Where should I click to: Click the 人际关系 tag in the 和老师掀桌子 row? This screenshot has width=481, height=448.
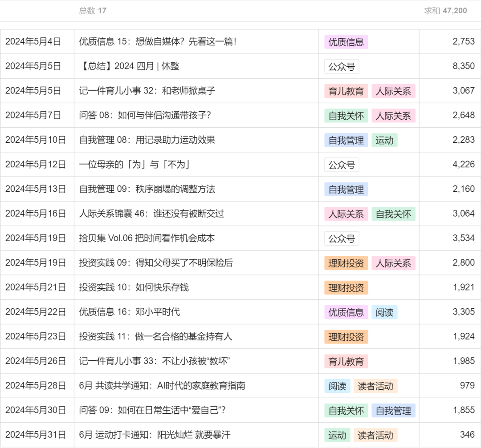click(x=394, y=91)
